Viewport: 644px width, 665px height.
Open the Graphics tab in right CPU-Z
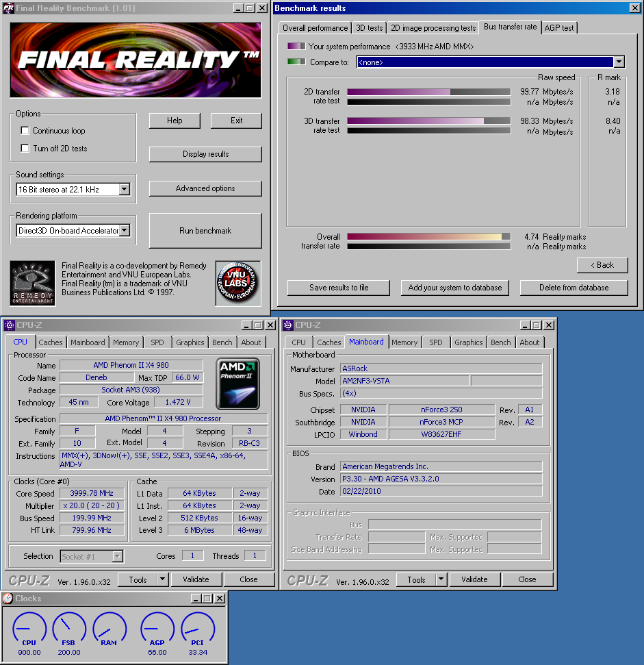coord(469,342)
